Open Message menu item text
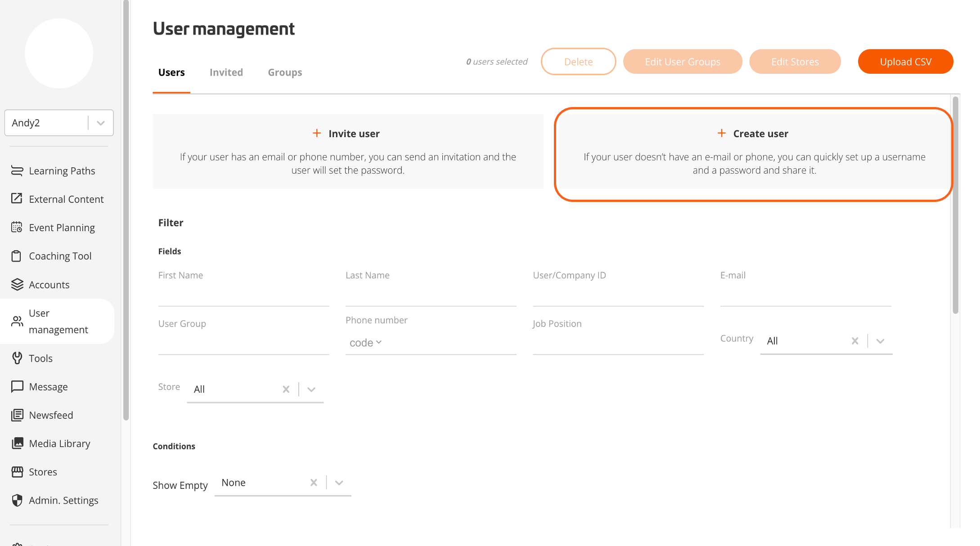This screenshot has width=980, height=546. (48, 387)
